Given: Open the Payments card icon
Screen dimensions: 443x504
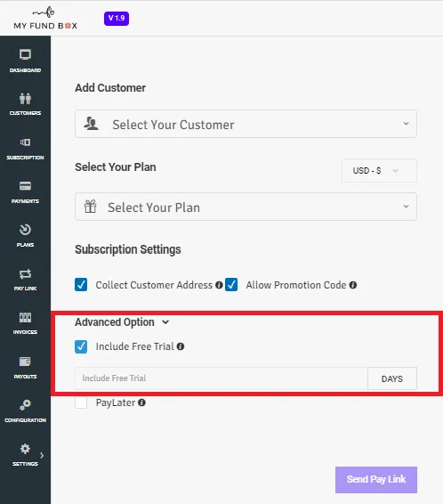Looking at the screenshot, I should tap(25, 186).
